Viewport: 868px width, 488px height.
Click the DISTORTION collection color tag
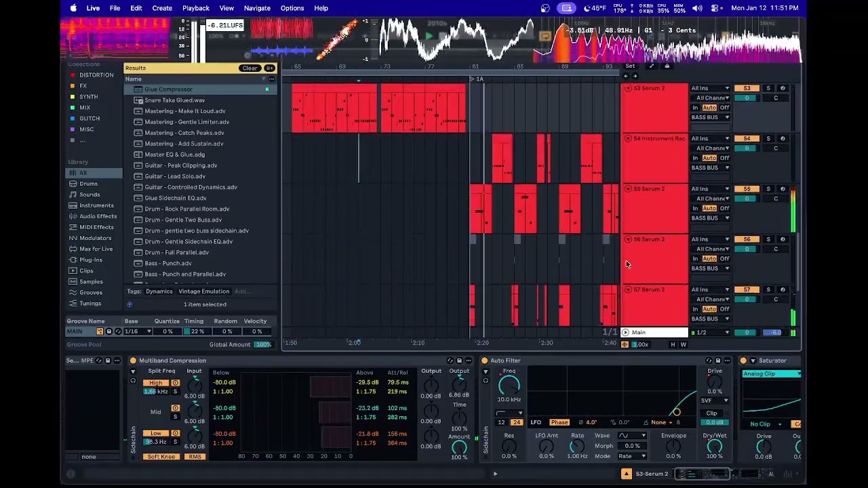(x=73, y=75)
